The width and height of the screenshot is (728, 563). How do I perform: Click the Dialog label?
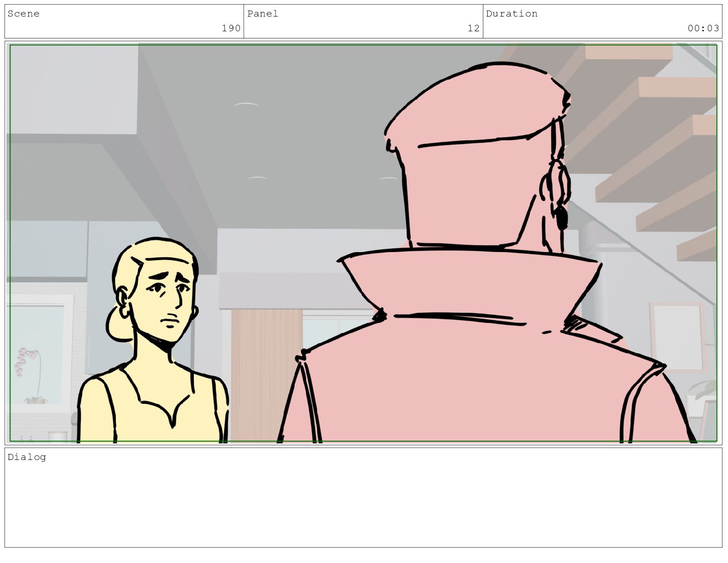(27, 457)
